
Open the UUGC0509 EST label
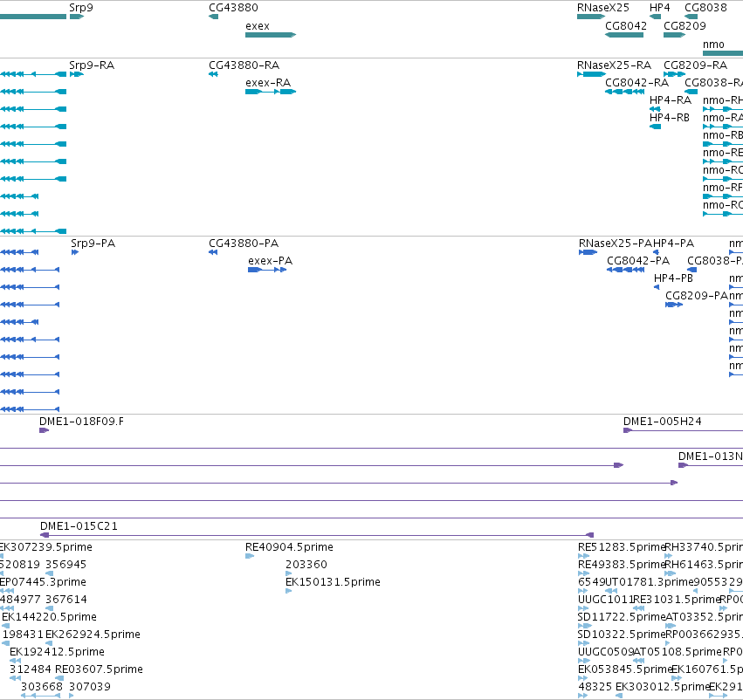606,652
